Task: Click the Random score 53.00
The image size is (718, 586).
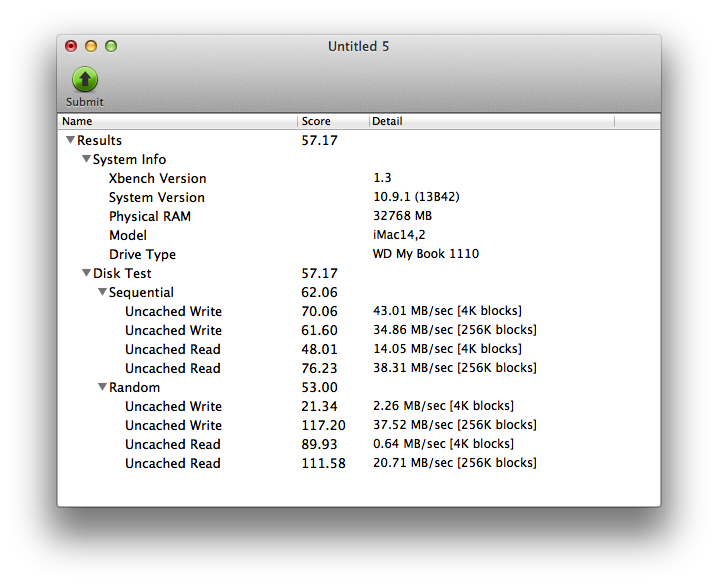Action: pyautogui.click(x=319, y=387)
